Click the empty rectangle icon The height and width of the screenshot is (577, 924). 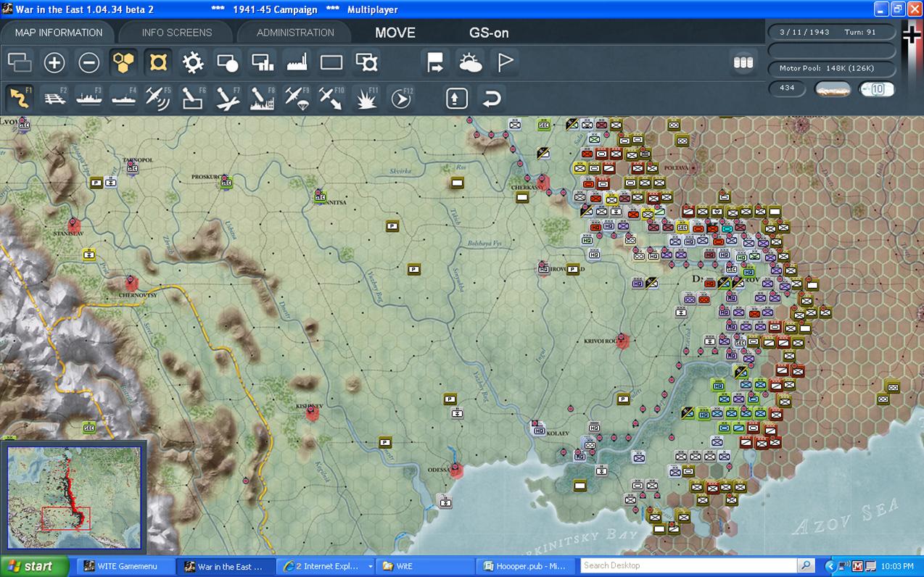pyautogui.click(x=331, y=63)
